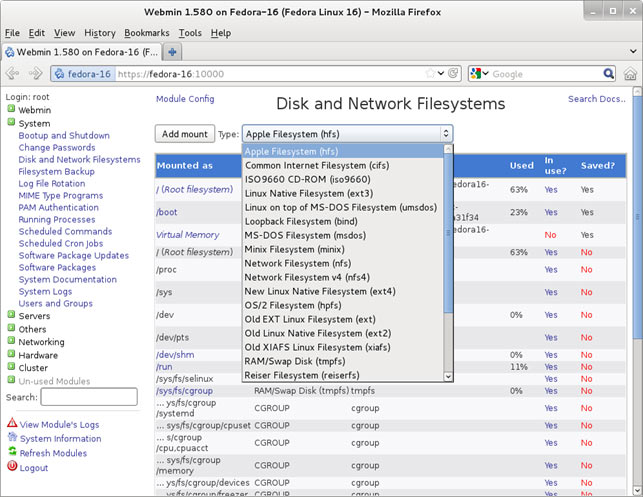Open the Edit menu
This screenshot has width=643, height=497.
click(x=36, y=33)
